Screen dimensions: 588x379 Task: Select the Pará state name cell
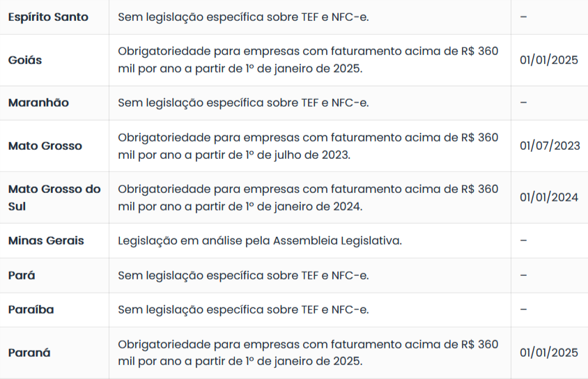pos(22,275)
